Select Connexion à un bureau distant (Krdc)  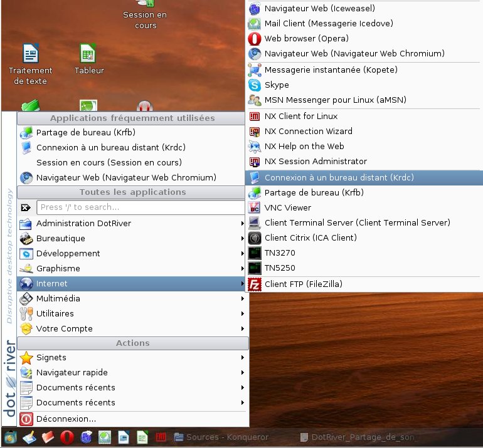point(339,178)
